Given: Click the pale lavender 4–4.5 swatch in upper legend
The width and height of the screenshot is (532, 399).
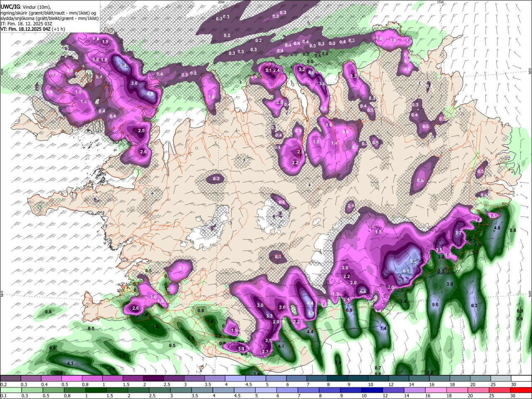Looking at the screenshot, I should point(235,379).
